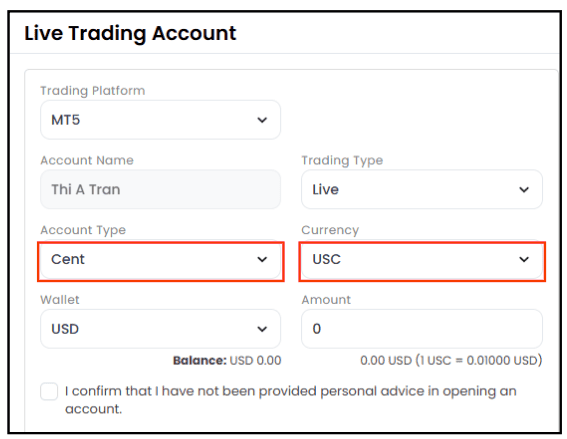The height and width of the screenshot is (439, 567).
Task: Click the Currency field label
Action: pyautogui.click(x=330, y=230)
